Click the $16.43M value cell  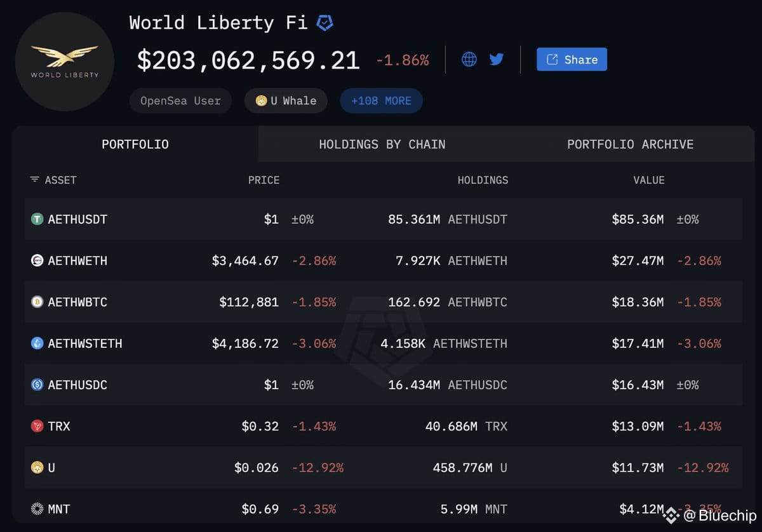click(x=638, y=385)
